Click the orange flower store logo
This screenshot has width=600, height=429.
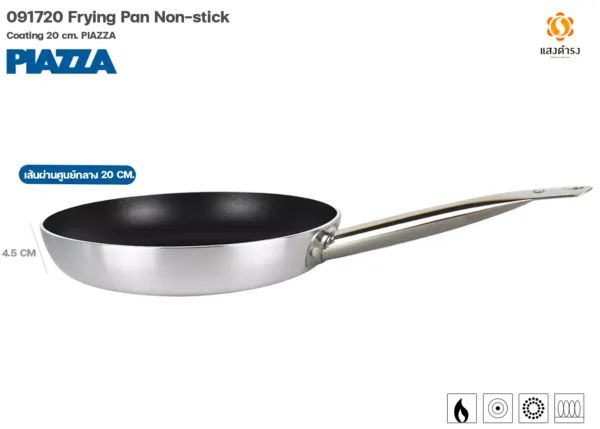pos(560,26)
